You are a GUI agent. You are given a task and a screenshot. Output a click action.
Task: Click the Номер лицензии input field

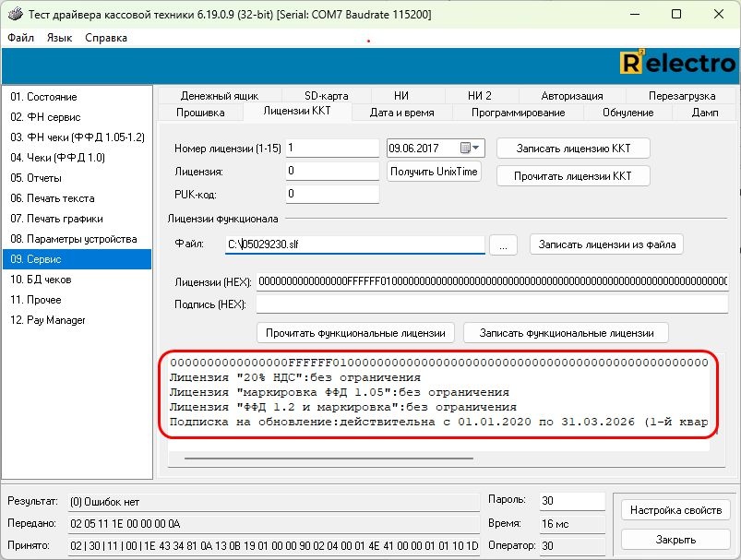332,148
